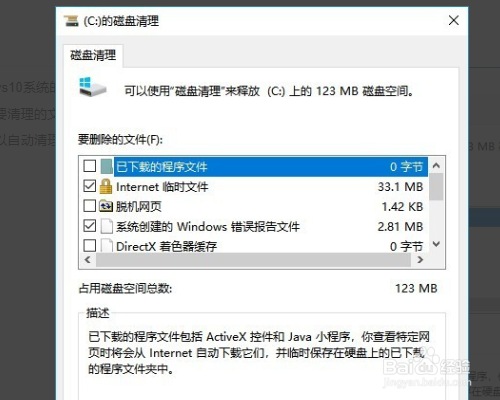
Task: Click the horizontal scrollbar right arrow
Action: [420, 260]
